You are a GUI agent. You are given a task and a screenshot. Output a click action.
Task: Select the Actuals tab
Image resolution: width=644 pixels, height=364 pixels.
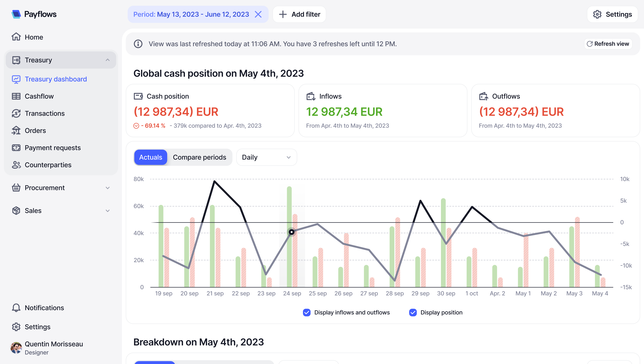151,157
